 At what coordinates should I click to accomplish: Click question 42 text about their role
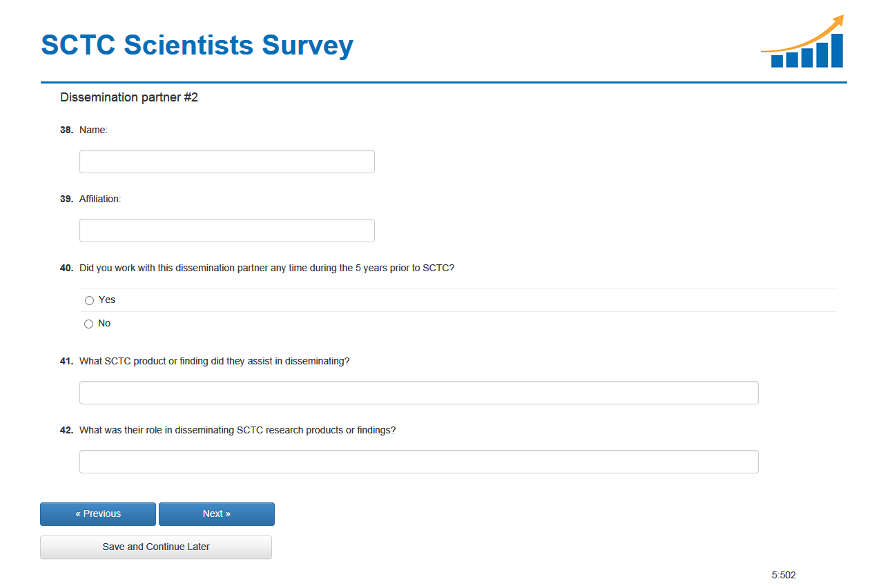pos(237,430)
